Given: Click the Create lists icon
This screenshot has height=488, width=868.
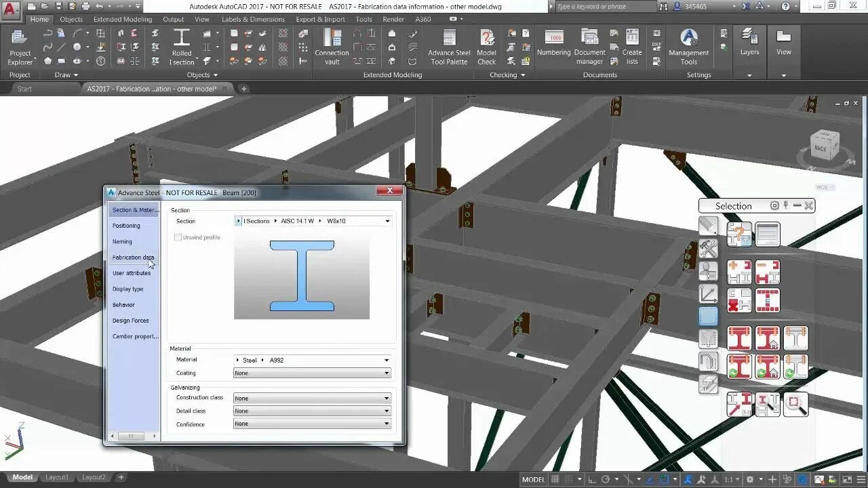Looking at the screenshot, I should point(632,47).
